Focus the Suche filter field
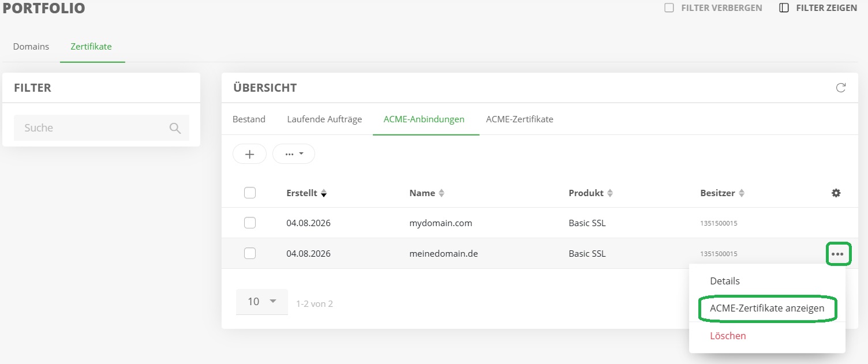This screenshot has height=364, width=868. [102, 128]
